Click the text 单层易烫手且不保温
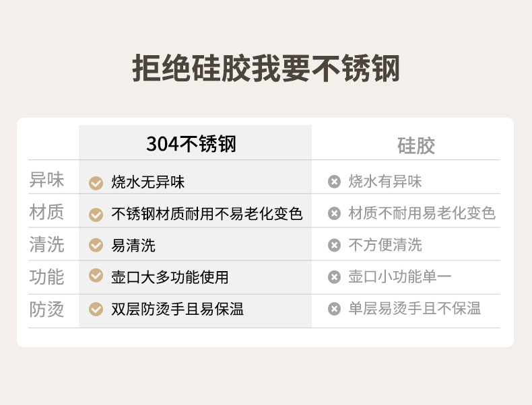 point(415,309)
